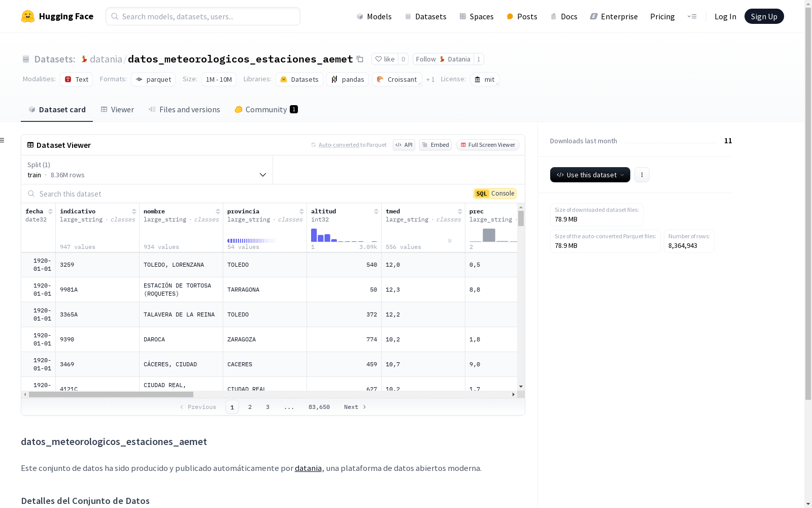Like this dataset with the heart button
This screenshot has width=812, height=508.
[385, 59]
